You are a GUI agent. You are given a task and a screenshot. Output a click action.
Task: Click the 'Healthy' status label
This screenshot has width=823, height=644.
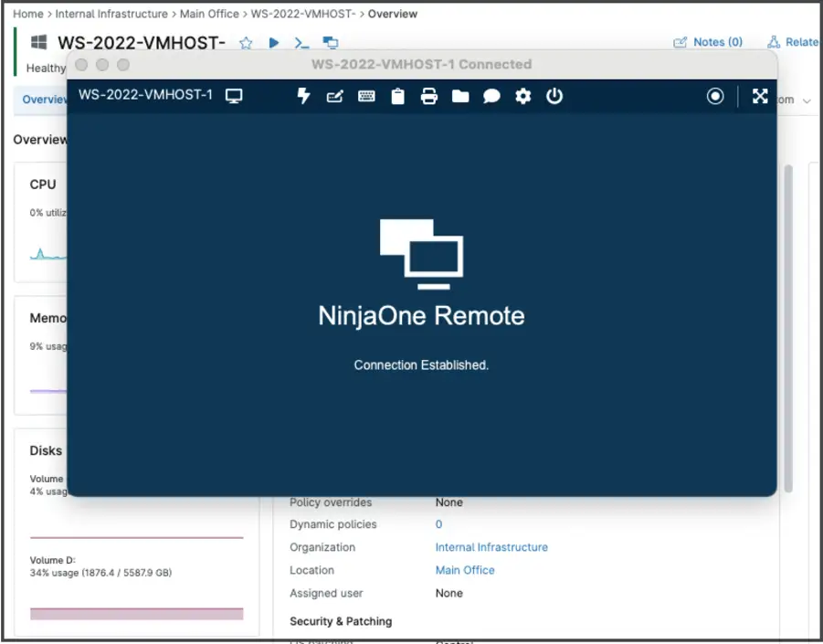tap(47, 69)
